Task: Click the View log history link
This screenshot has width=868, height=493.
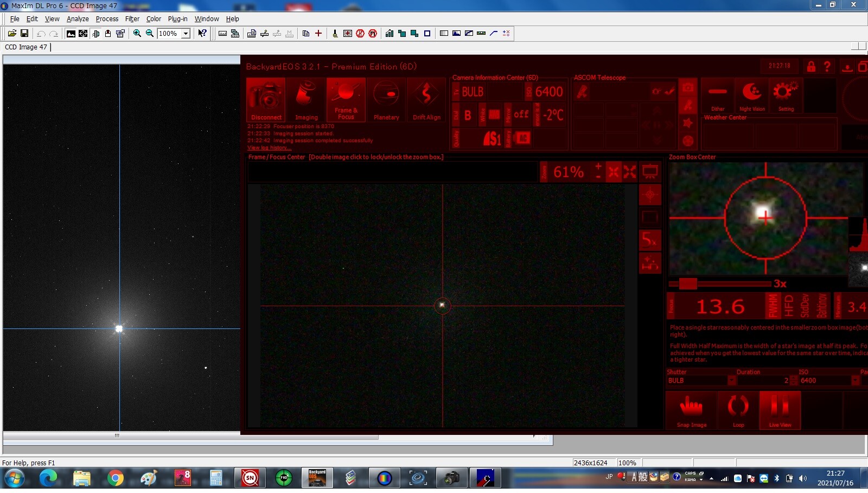Action: tap(269, 148)
